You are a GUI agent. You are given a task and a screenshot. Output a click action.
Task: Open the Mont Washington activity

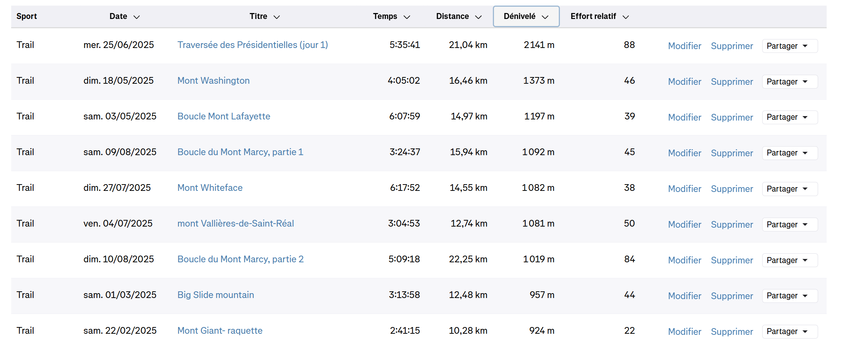click(213, 81)
